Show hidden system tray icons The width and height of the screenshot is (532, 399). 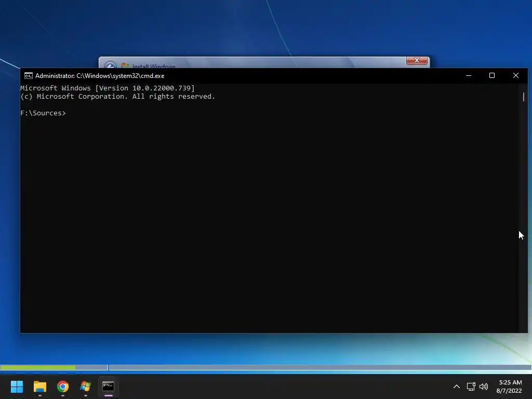pyautogui.click(x=457, y=387)
